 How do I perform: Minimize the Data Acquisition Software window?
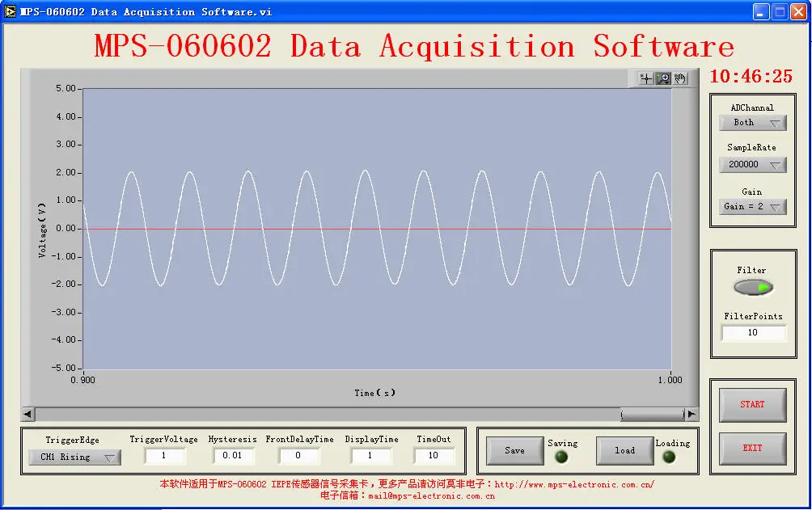[761, 11]
